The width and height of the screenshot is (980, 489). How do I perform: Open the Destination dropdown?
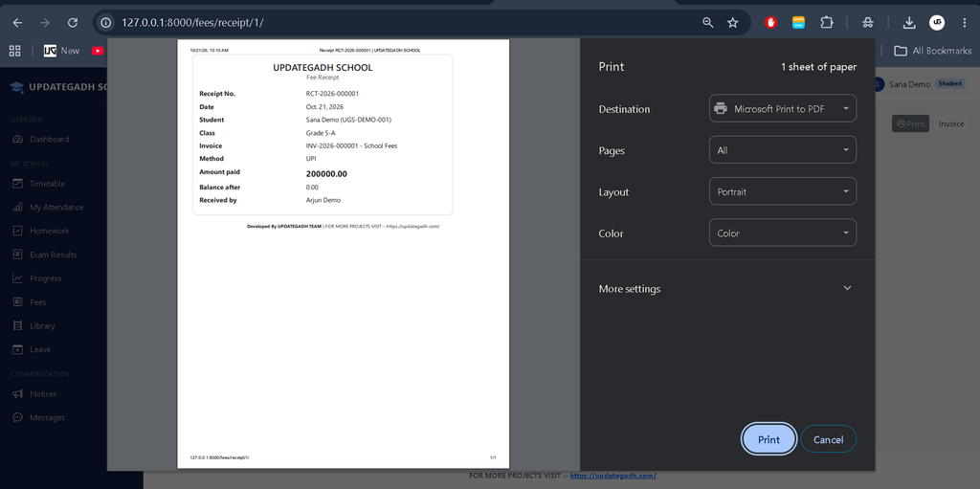[x=783, y=108]
